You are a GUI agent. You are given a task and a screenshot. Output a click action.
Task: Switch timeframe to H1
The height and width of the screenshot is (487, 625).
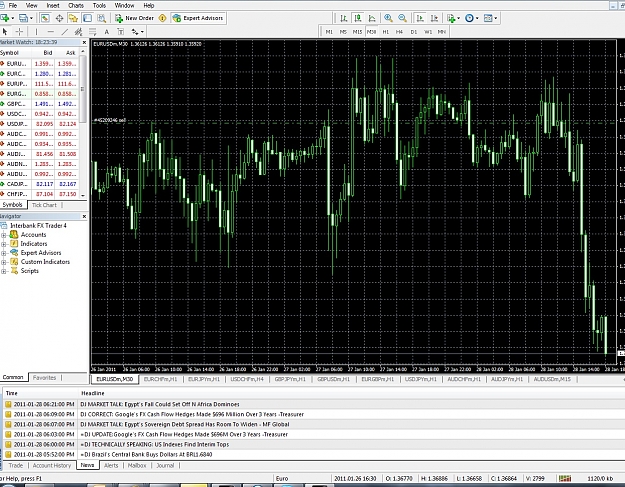pos(385,32)
